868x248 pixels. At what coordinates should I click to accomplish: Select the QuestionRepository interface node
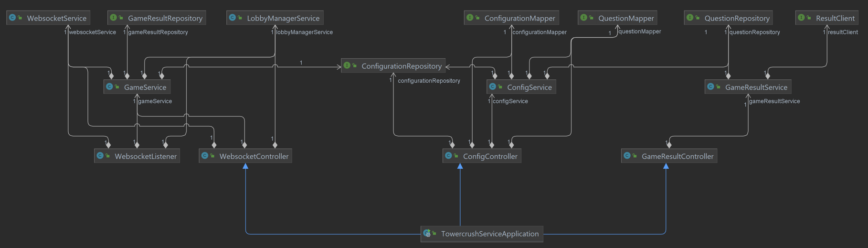[729, 18]
